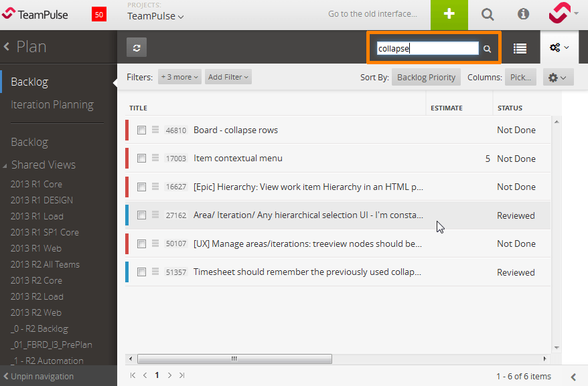
Task: Open the red 50 notifications badge
Action: tap(99, 15)
